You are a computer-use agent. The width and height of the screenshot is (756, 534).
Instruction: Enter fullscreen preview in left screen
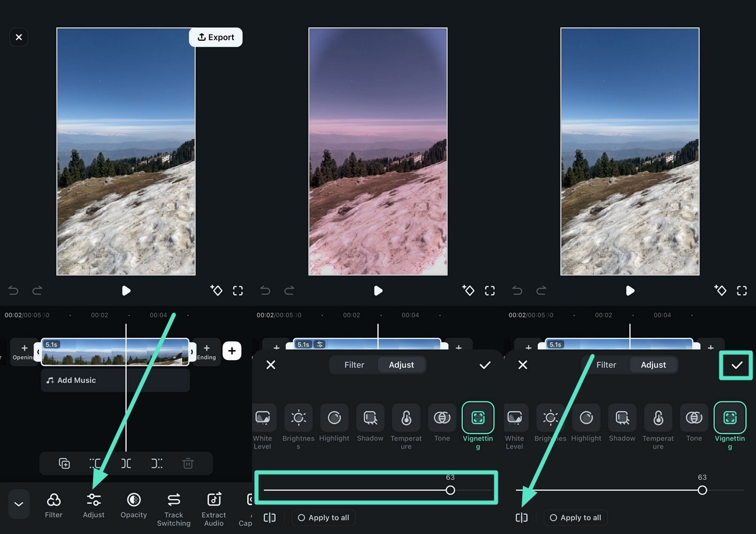pos(238,290)
